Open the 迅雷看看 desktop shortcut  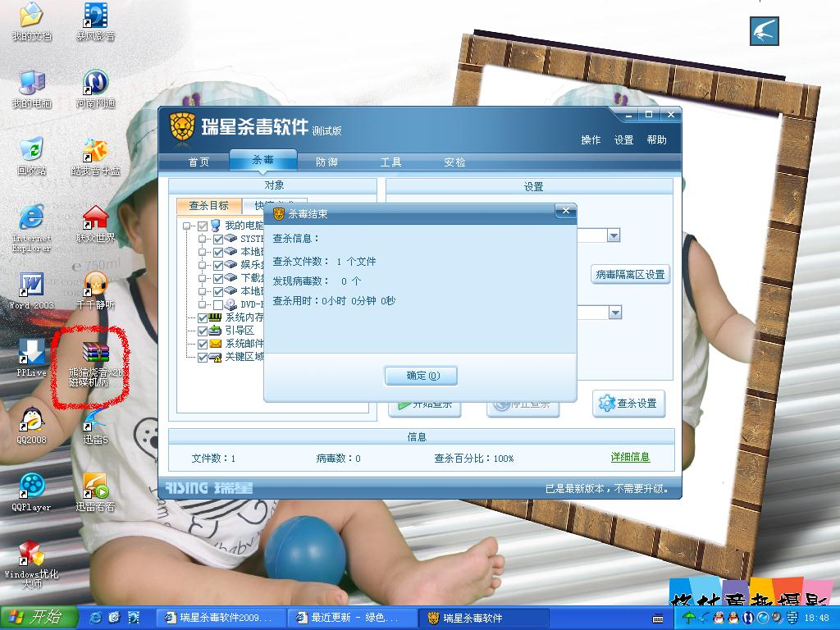click(95, 492)
